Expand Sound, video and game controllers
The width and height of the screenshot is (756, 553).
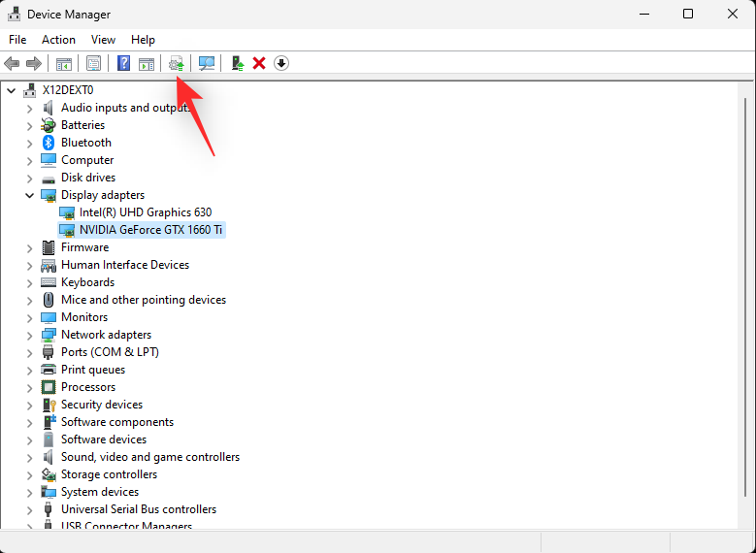tap(29, 457)
